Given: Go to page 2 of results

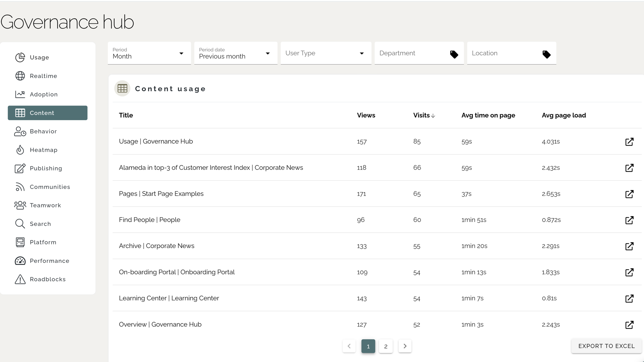Looking at the screenshot, I should point(386,346).
